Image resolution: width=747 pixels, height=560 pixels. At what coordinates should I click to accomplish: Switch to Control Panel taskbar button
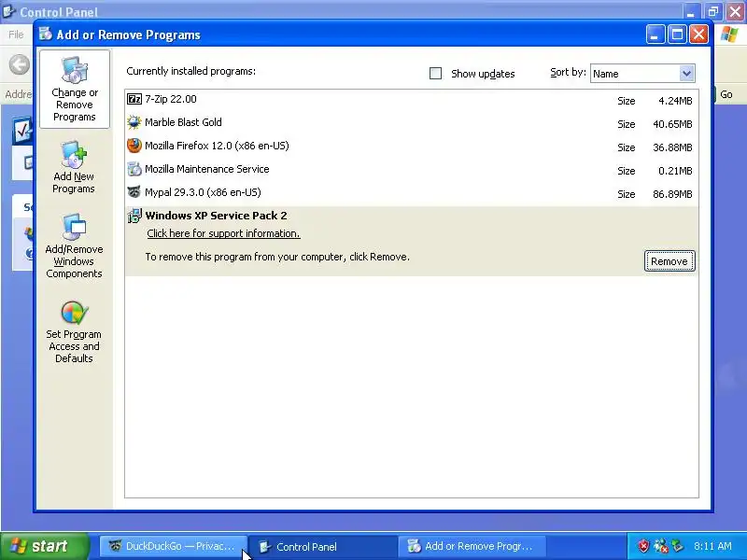point(322,546)
